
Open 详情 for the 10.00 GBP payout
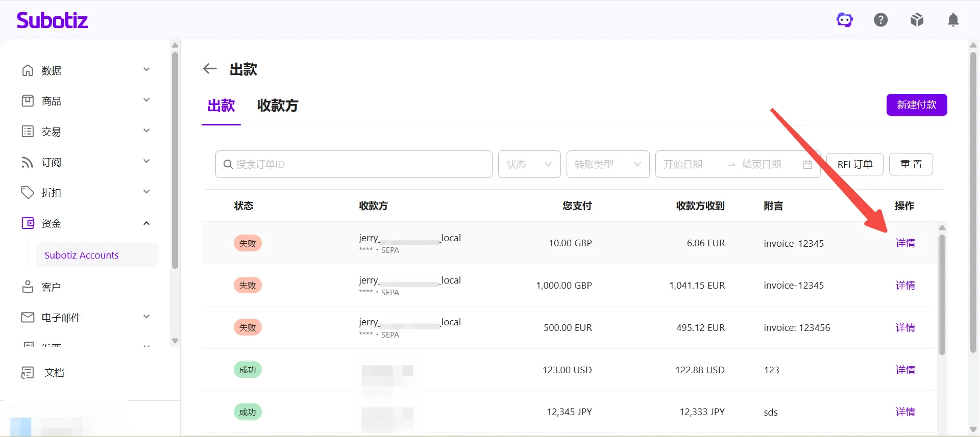[x=905, y=243]
